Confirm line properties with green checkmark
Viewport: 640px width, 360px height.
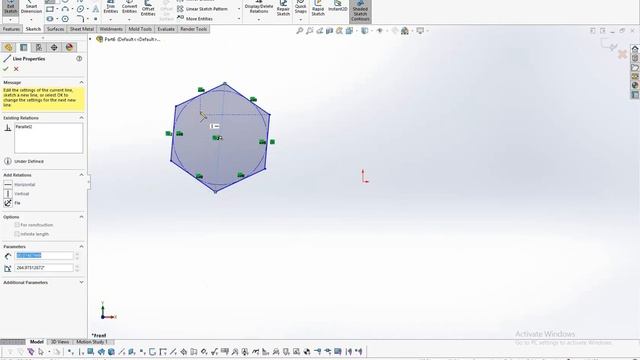click(x=6, y=69)
